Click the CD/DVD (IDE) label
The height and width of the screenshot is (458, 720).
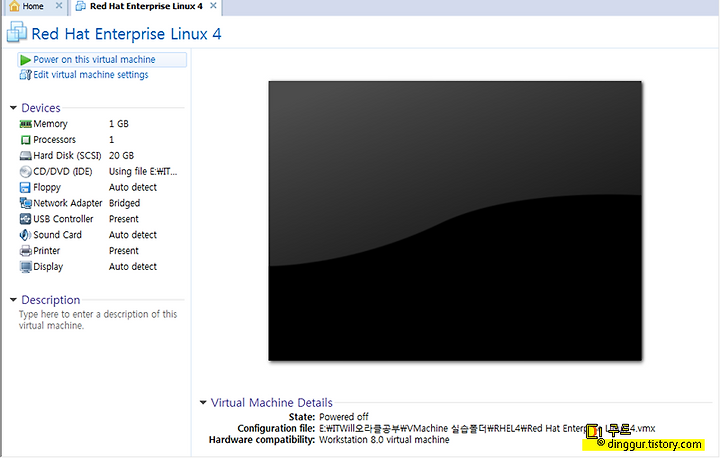tap(62, 172)
